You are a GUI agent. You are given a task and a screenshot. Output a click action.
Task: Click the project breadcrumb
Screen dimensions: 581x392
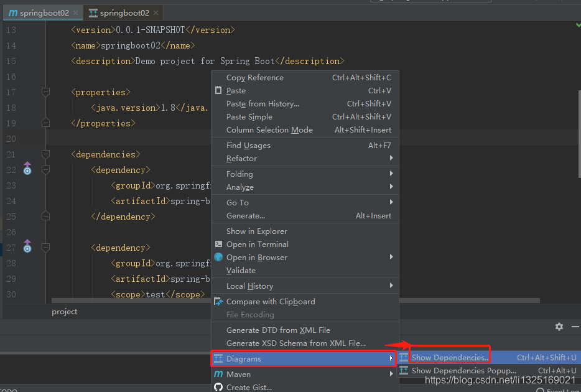(x=65, y=312)
